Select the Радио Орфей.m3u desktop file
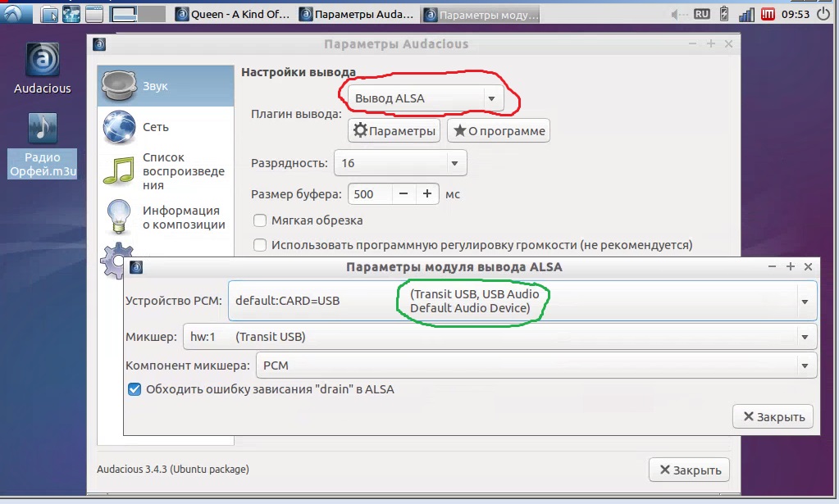Image resolution: width=839 pixels, height=504 pixels. tap(43, 145)
